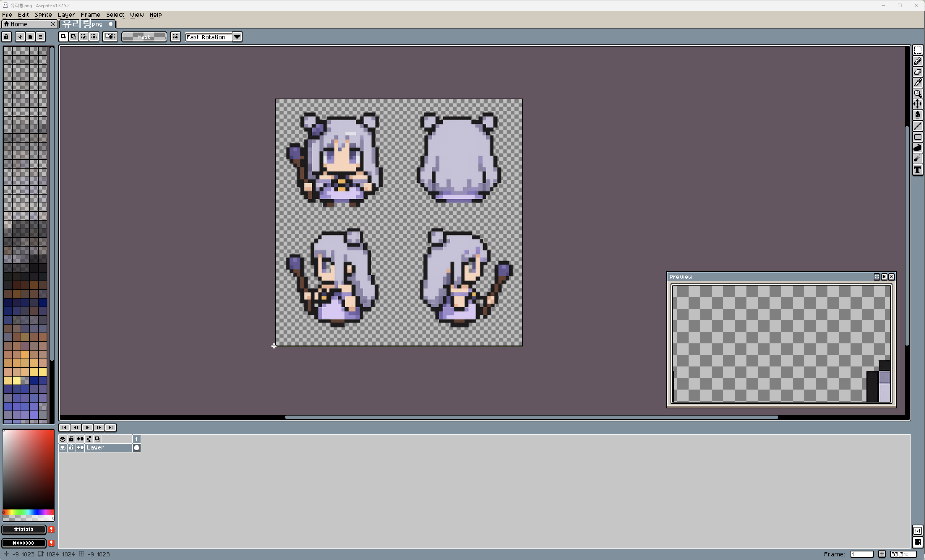Click the Mask transparent color button

[x=144, y=37]
